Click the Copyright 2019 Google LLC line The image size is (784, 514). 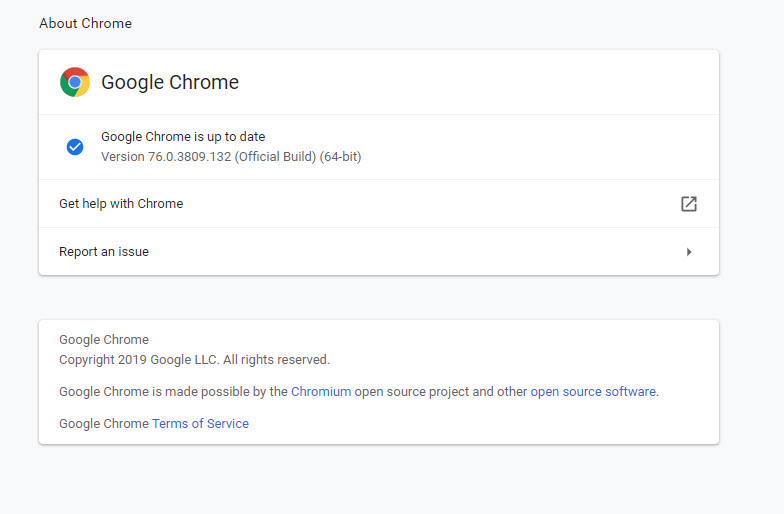(x=194, y=360)
